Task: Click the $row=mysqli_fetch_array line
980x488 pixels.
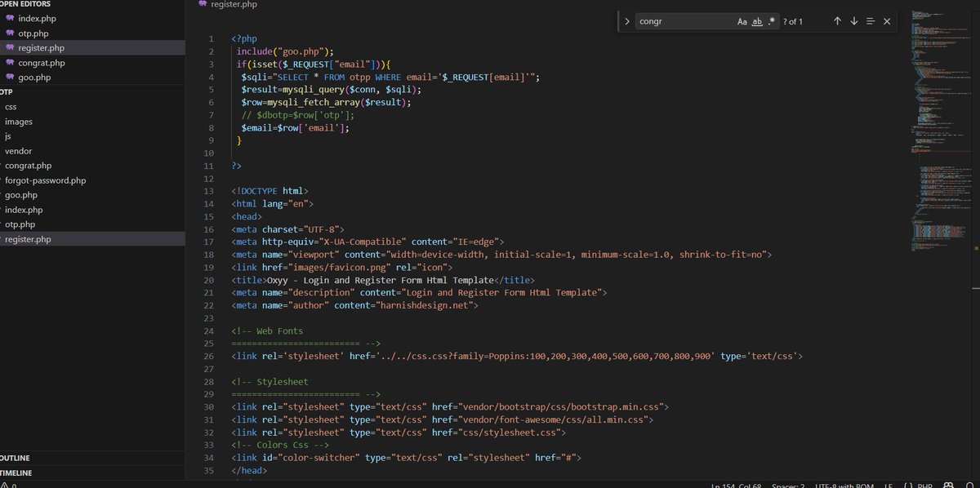Action: [326, 102]
